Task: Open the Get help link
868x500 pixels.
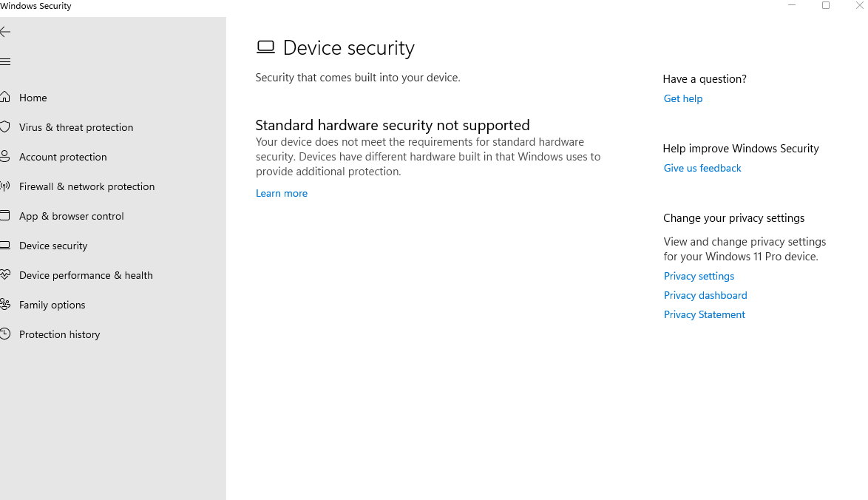Action: [x=682, y=98]
